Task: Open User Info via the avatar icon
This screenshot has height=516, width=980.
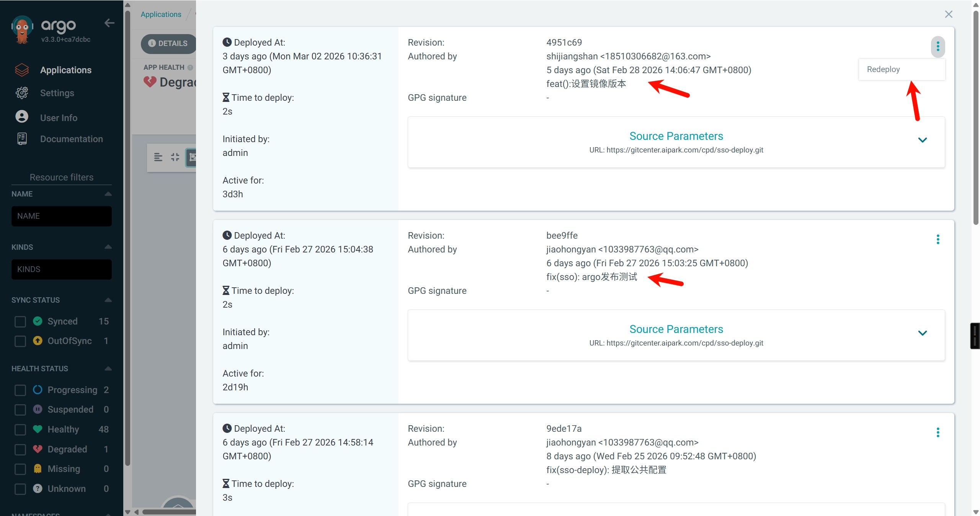Action: [22, 117]
